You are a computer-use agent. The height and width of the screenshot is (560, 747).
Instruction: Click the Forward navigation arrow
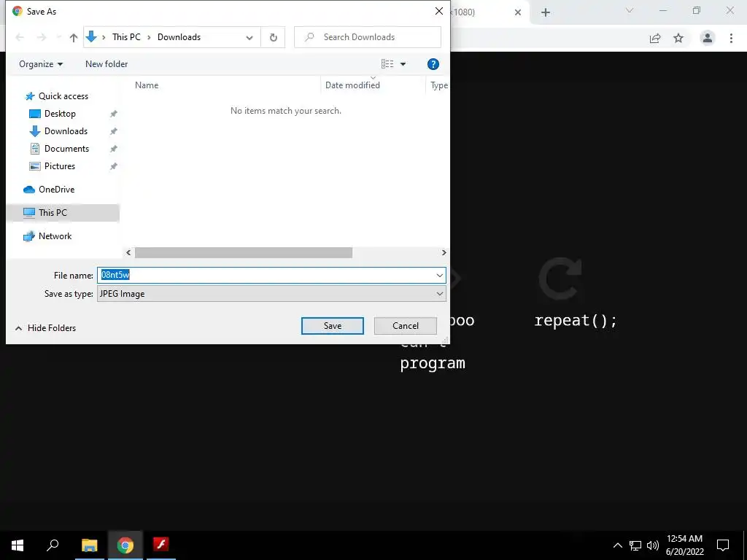point(42,37)
